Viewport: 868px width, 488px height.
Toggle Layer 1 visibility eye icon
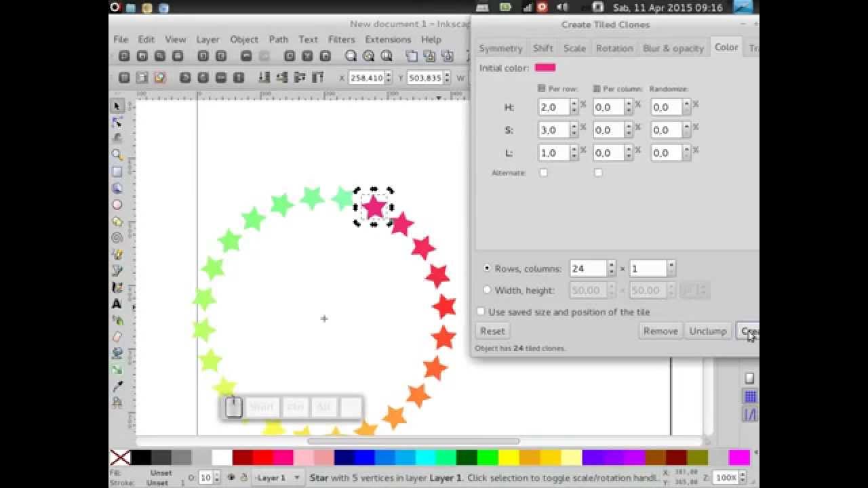[231, 478]
